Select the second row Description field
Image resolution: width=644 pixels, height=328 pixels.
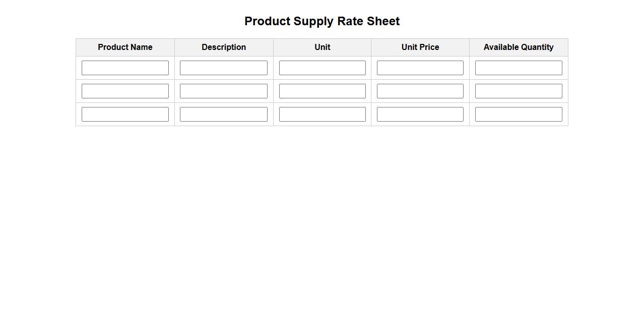point(223,91)
